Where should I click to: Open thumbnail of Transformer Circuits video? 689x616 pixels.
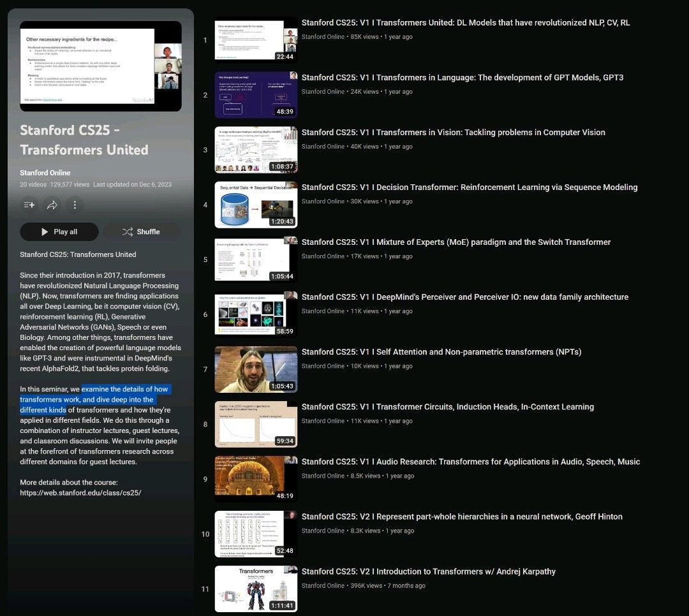pyautogui.click(x=256, y=425)
